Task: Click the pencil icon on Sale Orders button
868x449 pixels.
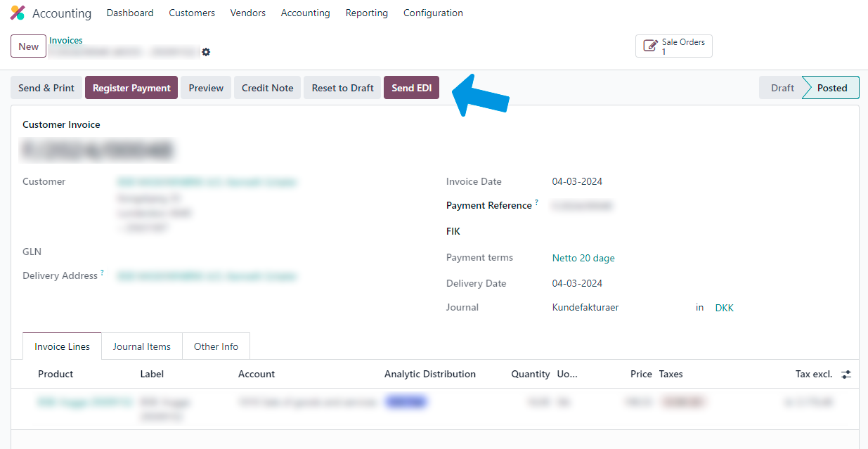Action: tap(650, 45)
